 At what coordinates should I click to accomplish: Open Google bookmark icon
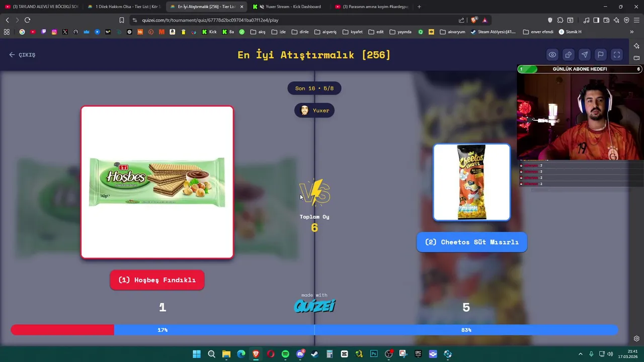tap(22, 32)
